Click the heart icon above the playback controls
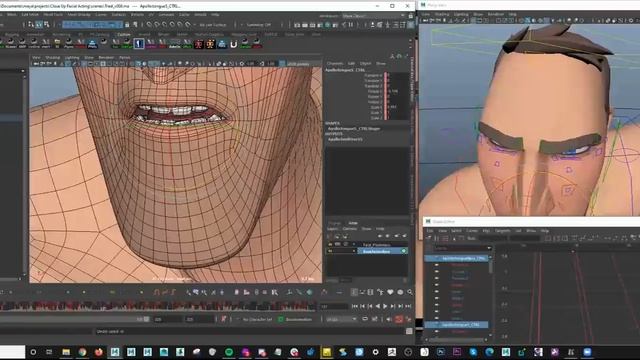The image size is (640, 360). pyautogui.click(x=391, y=292)
